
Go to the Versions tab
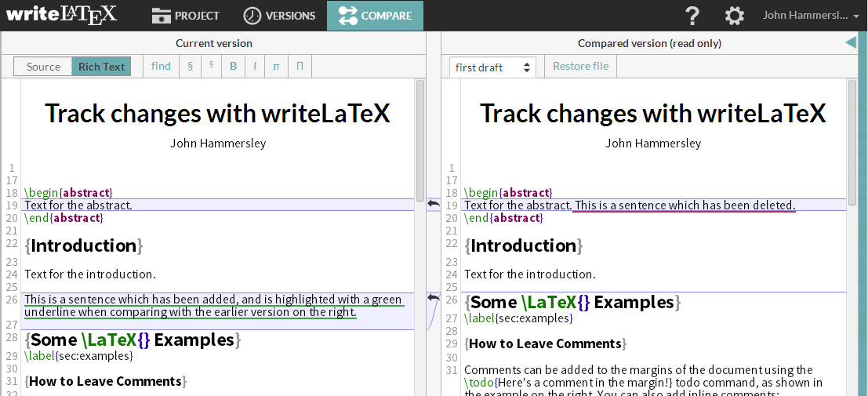click(x=279, y=16)
